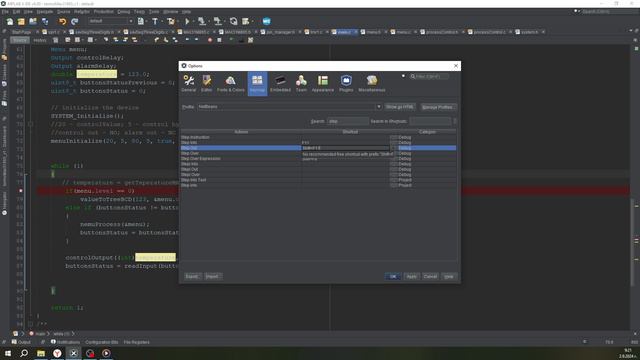Screen dimensions: 640x360
Task: Click the Search in Shortcuts field
Action: coord(430,121)
